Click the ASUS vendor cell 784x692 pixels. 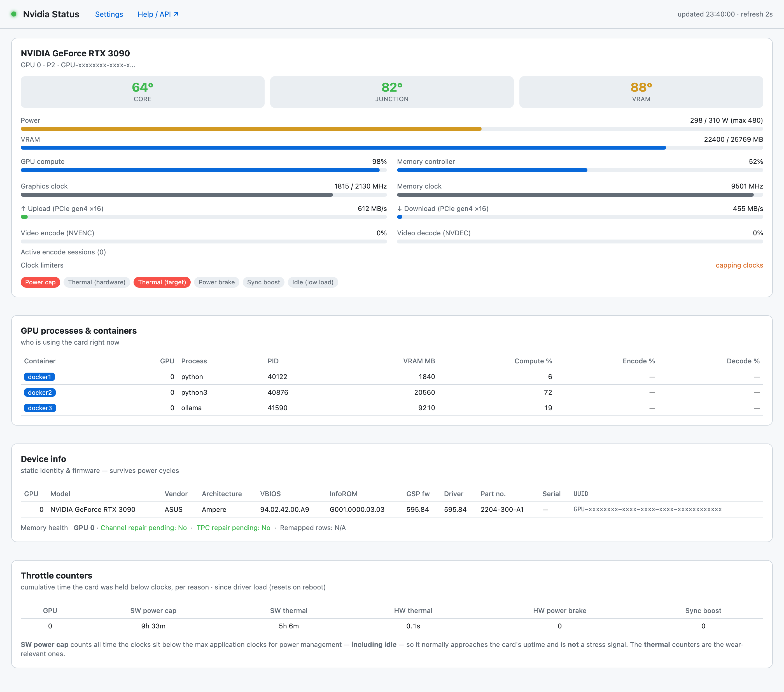pyautogui.click(x=173, y=510)
